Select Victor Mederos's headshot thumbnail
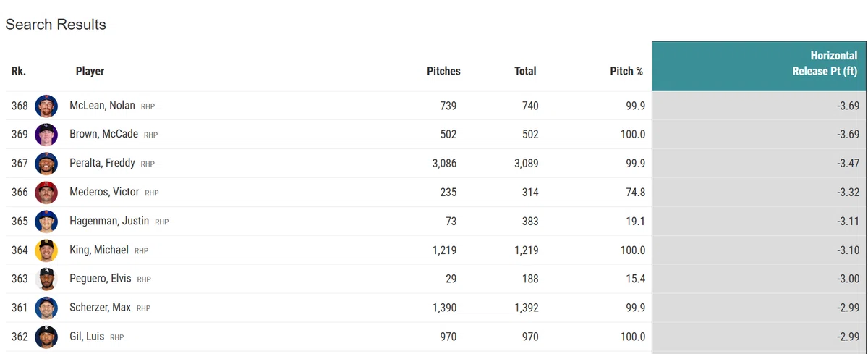Viewport: 868px width, 354px height. [46, 193]
